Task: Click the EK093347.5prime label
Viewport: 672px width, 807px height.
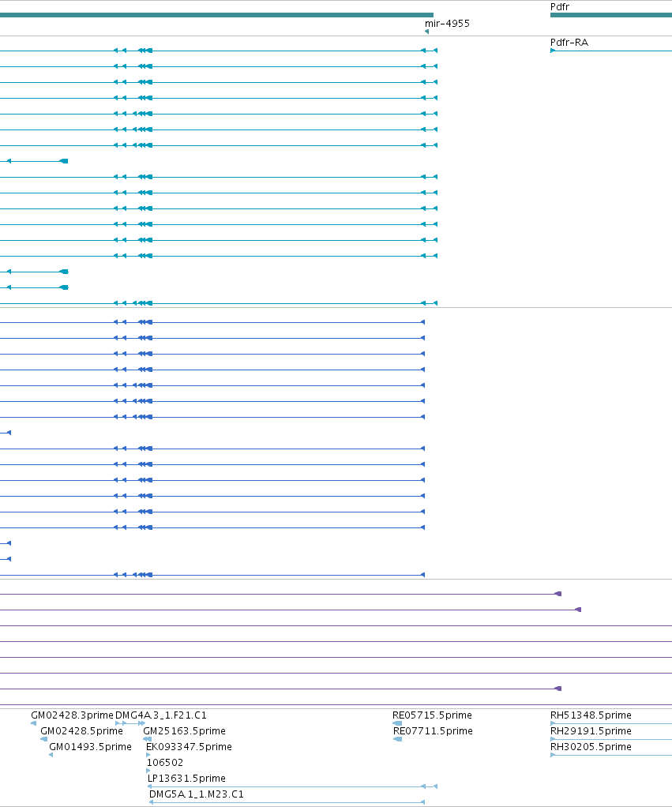Action: tap(189, 747)
